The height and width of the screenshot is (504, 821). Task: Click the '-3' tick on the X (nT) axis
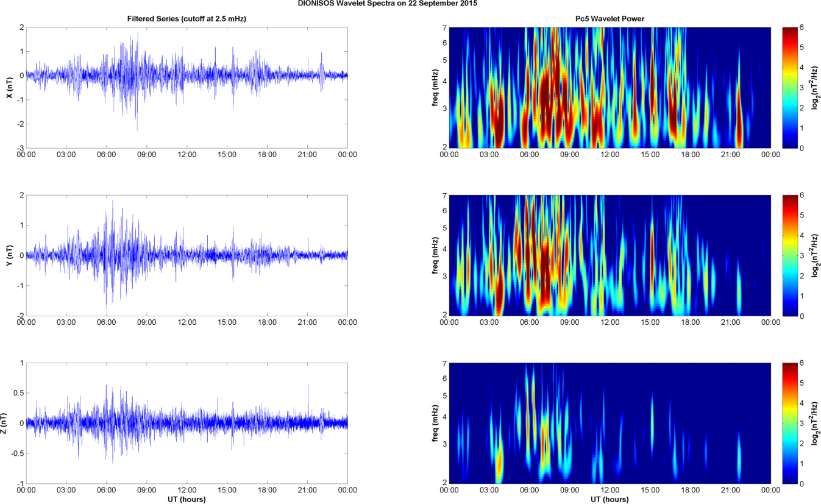tap(20, 148)
